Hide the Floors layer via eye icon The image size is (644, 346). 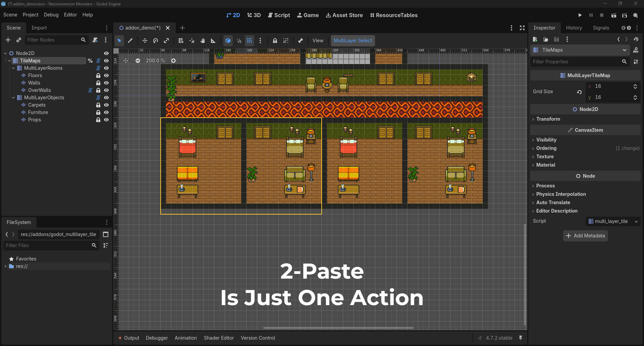pyautogui.click(x=106, y=75)
